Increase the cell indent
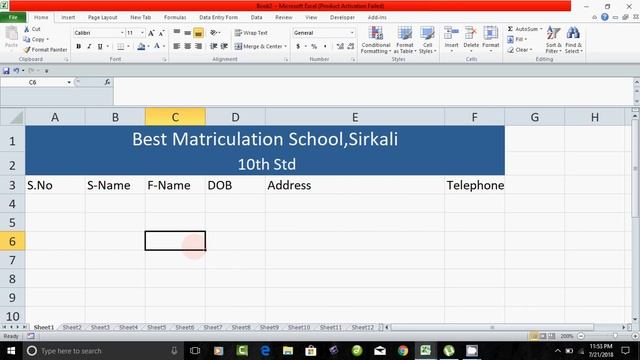Screen dimensions: 640x360 (224, 46)
